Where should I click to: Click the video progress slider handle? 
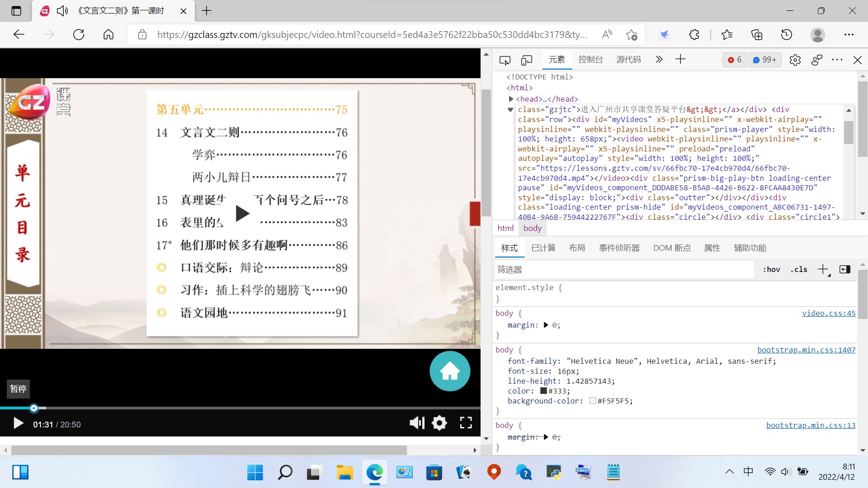(34, 408)
